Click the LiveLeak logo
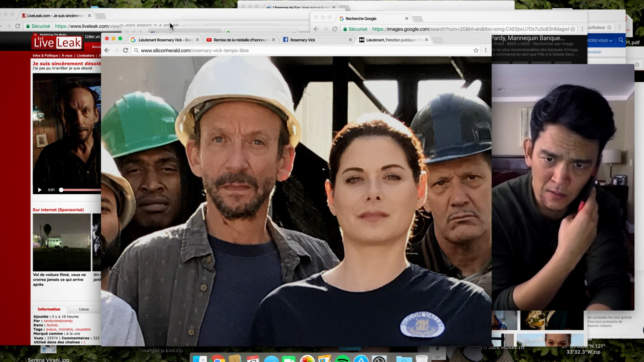The image size is (644, 362). pyautogui.click(x=57, y=42)
